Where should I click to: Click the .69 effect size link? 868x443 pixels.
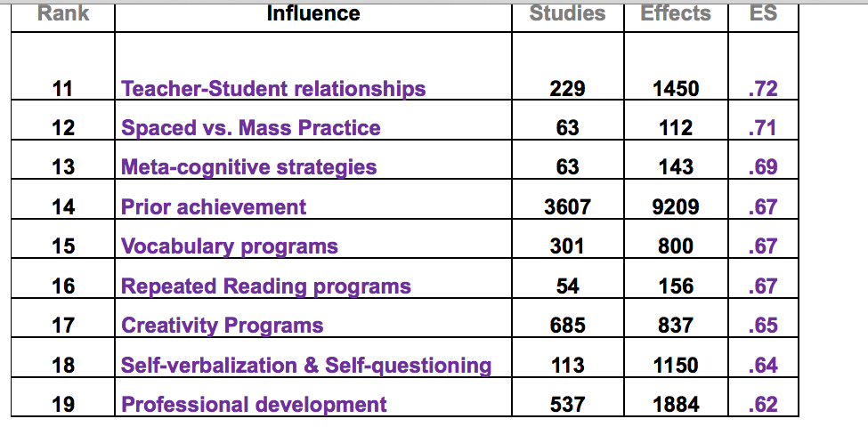tap(764, 167)
